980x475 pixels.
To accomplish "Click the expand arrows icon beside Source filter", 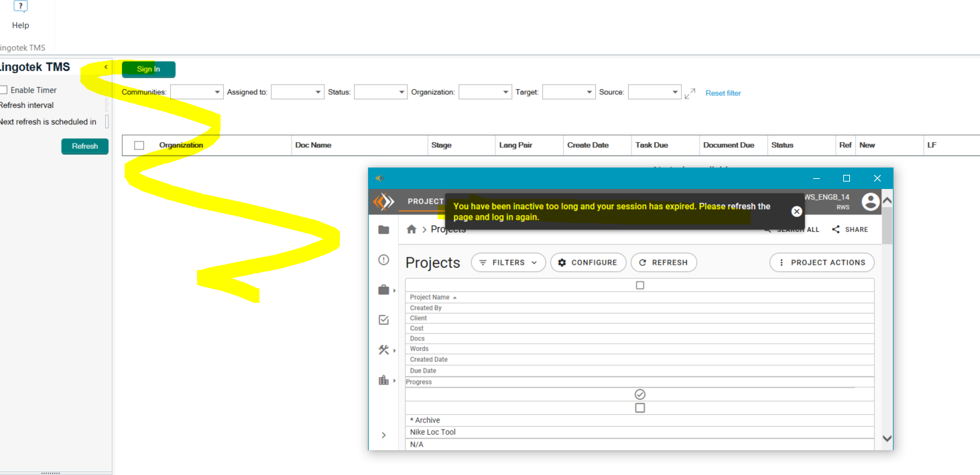I will 690,93.
